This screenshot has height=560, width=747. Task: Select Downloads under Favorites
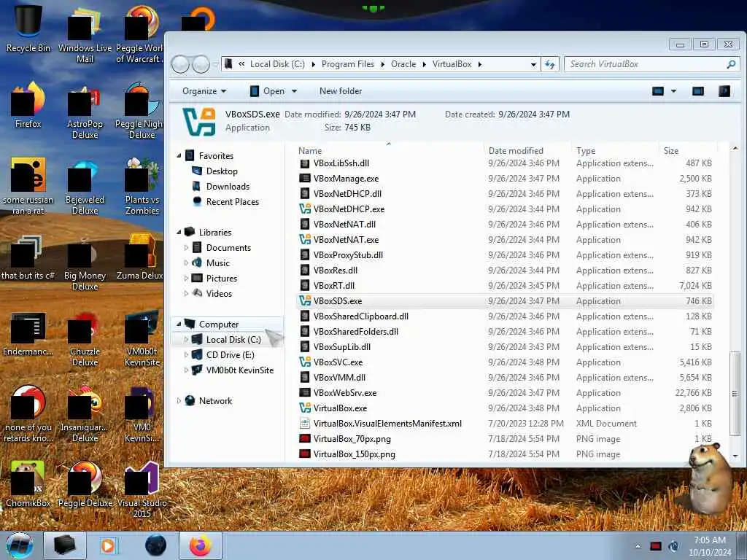coord(228,186)
